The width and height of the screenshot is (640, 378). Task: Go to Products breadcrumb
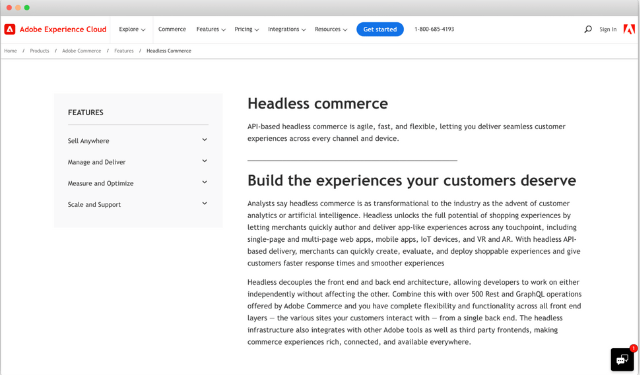(x=39, y=51)
